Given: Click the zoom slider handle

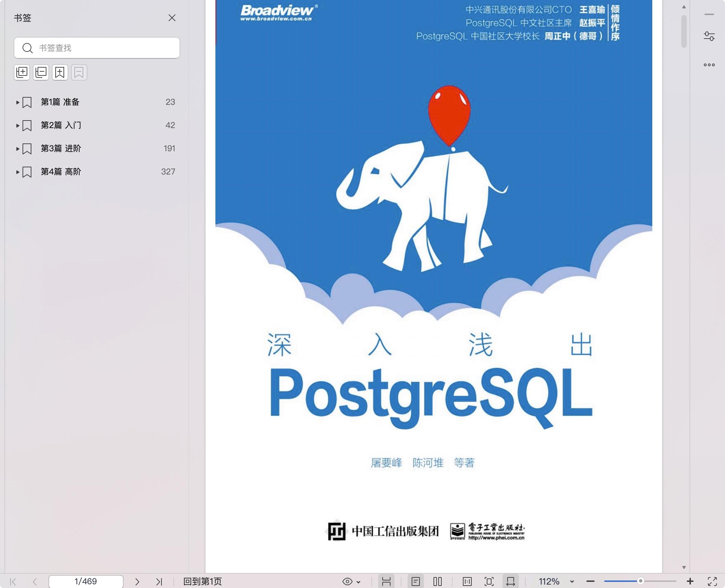Looking at the screenshot, I should pos(641,581).
